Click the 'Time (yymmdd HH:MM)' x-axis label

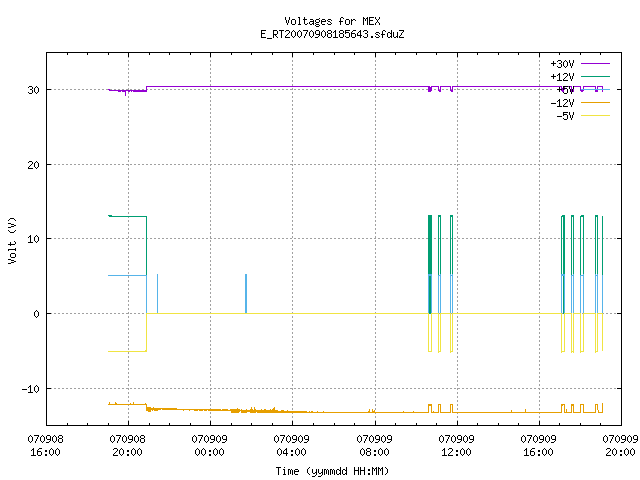tap(332, 471)
